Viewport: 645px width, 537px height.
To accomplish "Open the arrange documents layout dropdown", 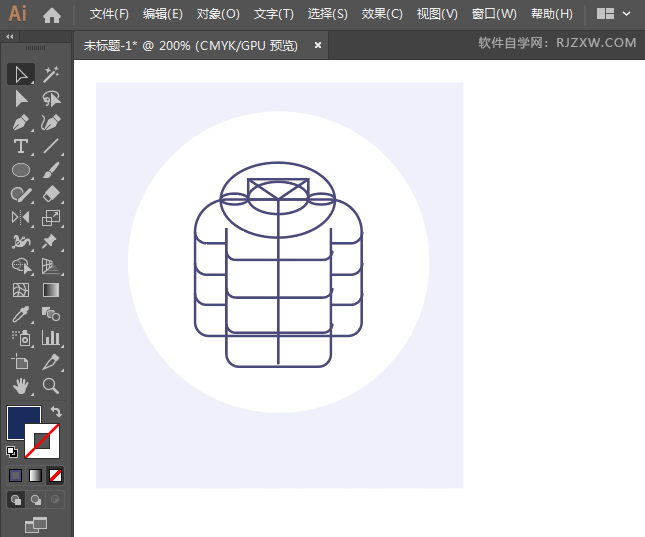I will (x=613, y=14).
